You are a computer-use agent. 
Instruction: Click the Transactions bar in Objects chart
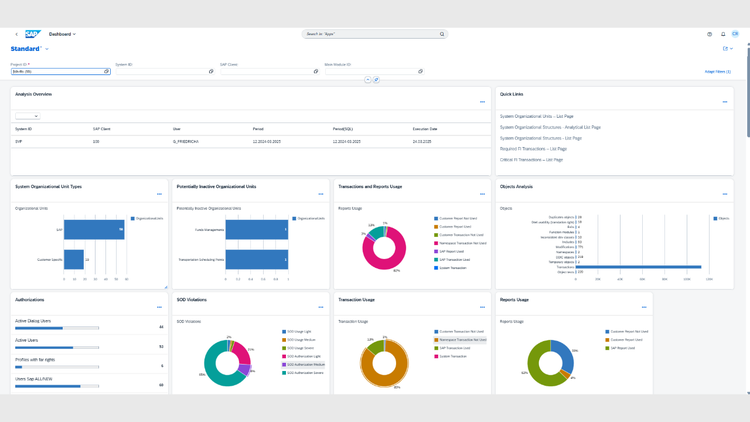click(638, 267)
